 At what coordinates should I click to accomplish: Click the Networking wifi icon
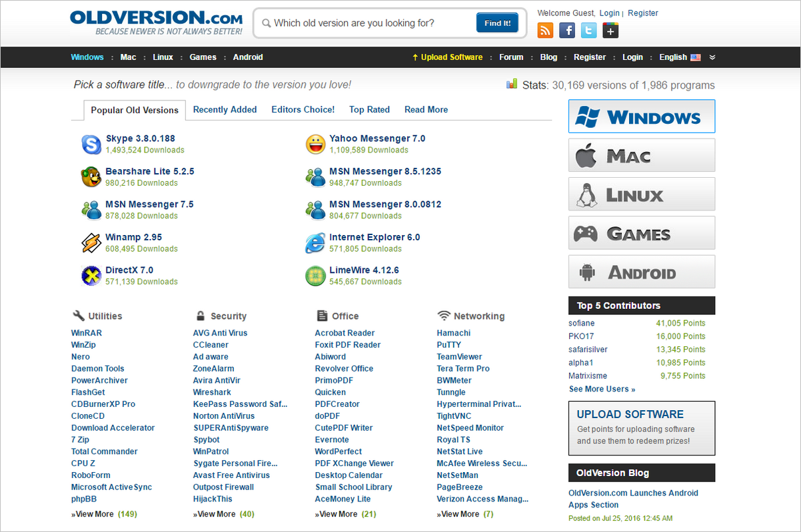[444, 316]
